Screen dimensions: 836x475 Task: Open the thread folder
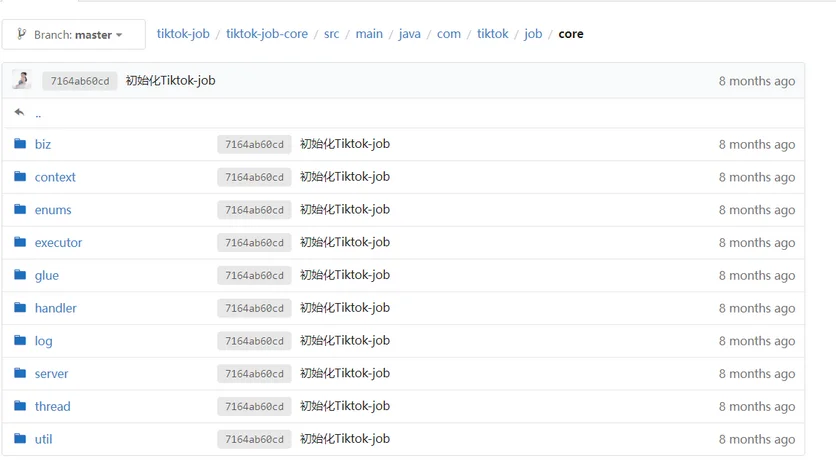[x=52, y=407]
